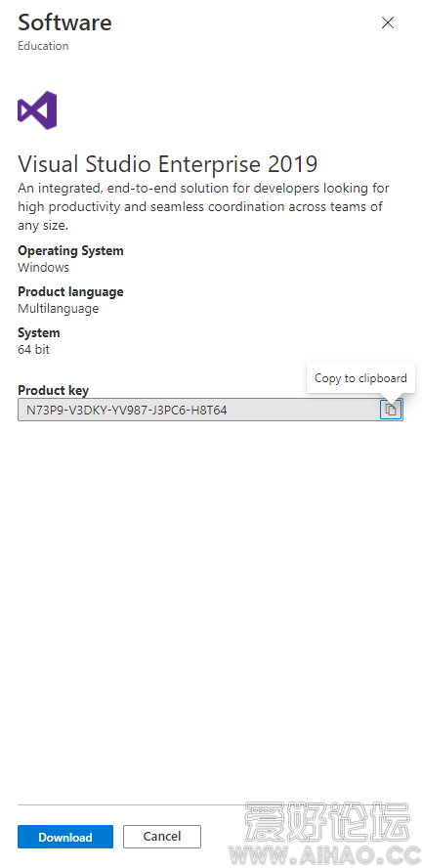Click the 'Visual Studio Enterprise 2019' title
The width and height of the screenshot is (422, 868).
coord(168,164)
